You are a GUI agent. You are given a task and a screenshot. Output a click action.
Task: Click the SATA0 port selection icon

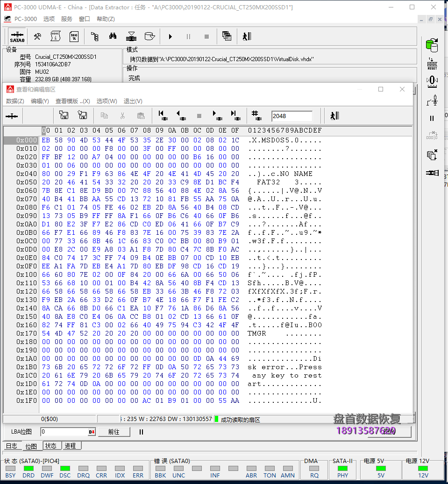pyautogui.click(x=17, y=37)
